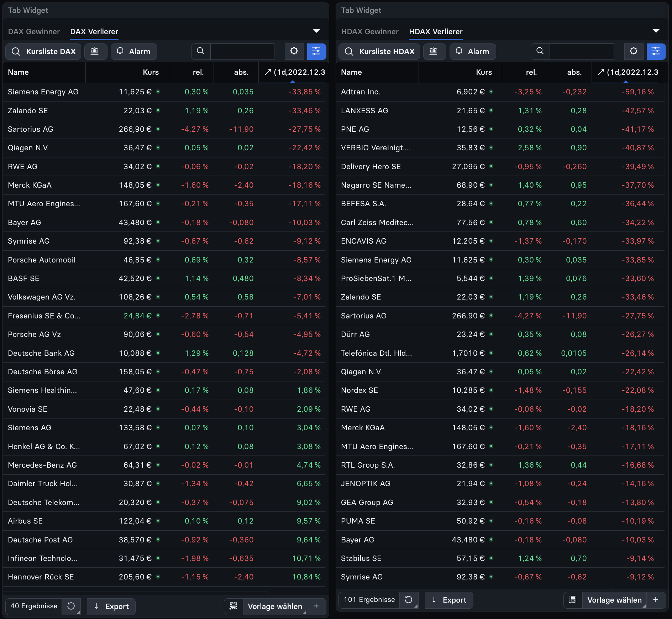
Task: Open Vorlage wählen dropdown in DAX widget
Action: (275, 606)
